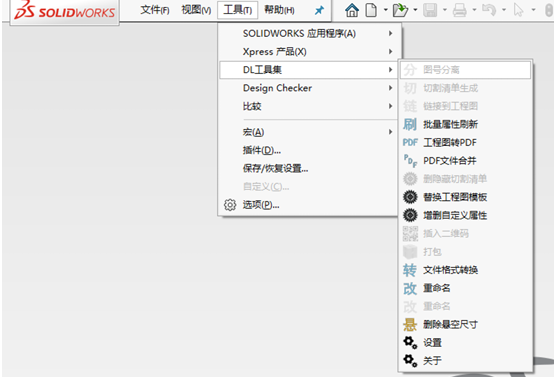
Task: Expand arrow next to Xpress 产品(X)
Action: 390,52
